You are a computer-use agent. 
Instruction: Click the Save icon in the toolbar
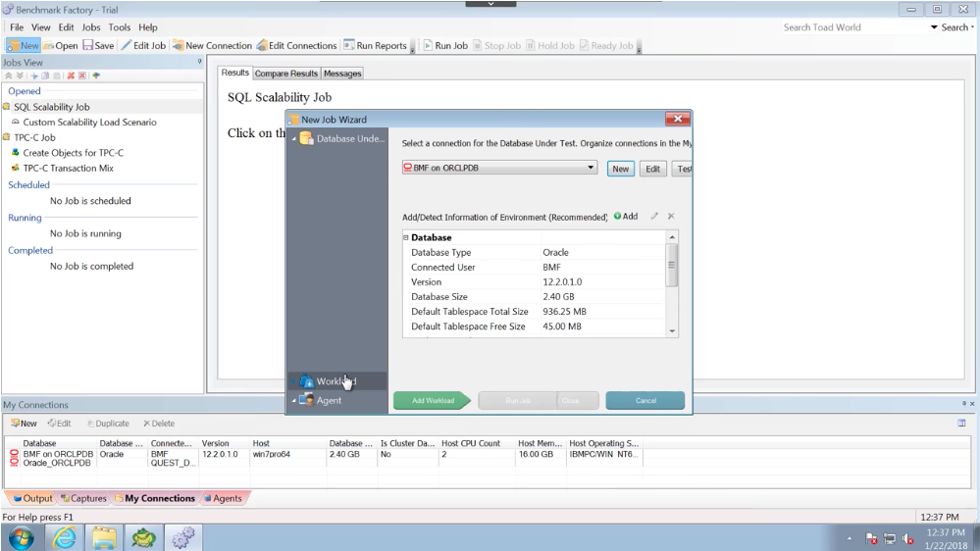pyautogui.click(x=88, y=46)
